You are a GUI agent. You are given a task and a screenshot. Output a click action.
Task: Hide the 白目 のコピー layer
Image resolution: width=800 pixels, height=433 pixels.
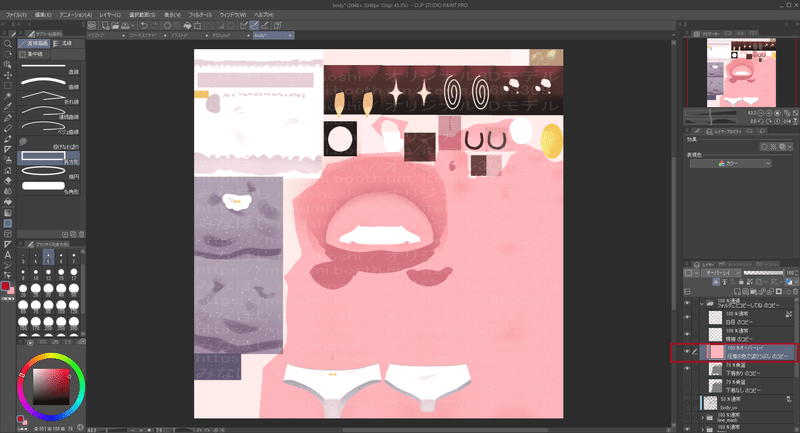pyautogui.click(x=687, y=317)
